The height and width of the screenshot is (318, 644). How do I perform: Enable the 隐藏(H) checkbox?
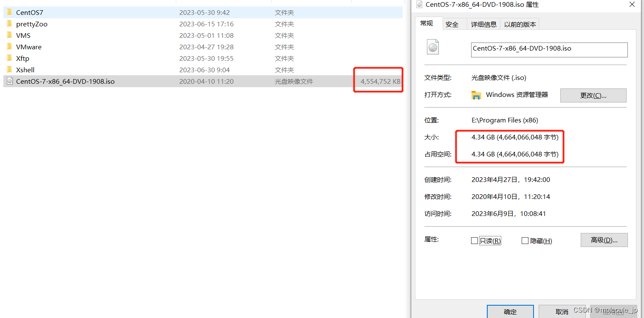pos(525,241)
